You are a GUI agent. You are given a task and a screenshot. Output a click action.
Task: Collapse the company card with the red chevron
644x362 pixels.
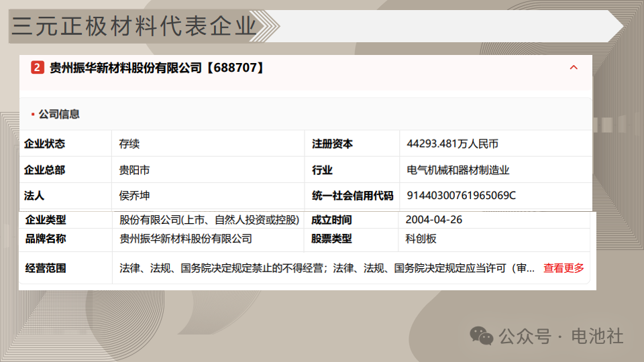coord(574,67)
